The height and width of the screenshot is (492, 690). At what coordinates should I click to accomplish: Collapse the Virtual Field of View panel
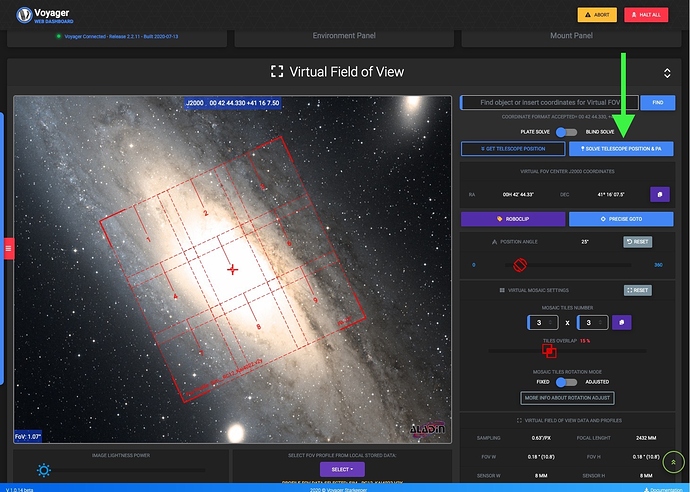(667, 73)
